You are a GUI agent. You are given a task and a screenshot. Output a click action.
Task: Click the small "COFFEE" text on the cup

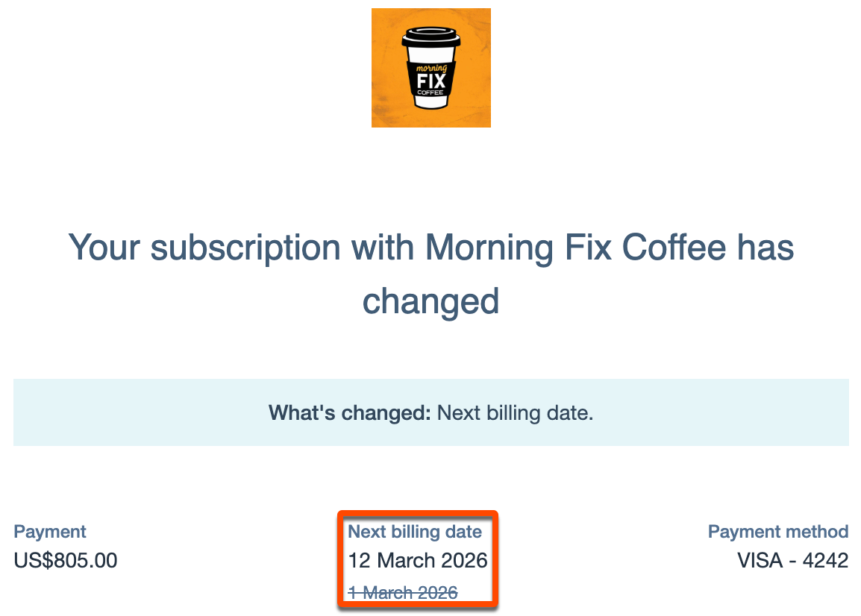coord(430,92)
